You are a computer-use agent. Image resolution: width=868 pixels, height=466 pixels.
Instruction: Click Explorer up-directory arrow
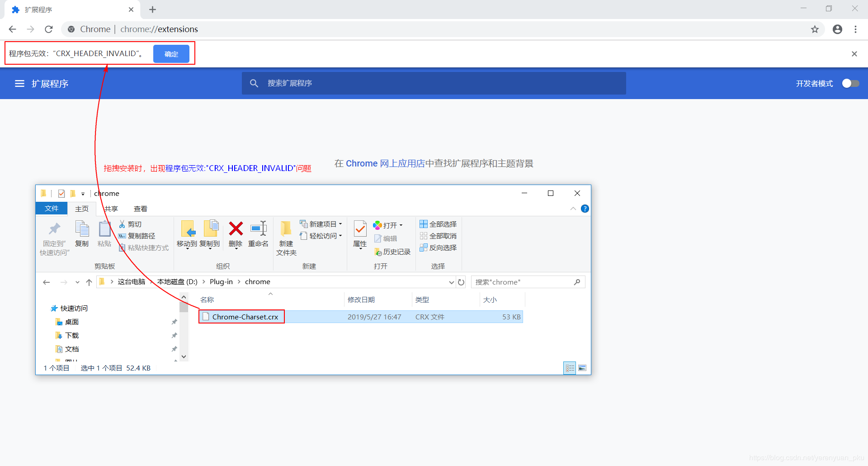(x=89, y=282)
